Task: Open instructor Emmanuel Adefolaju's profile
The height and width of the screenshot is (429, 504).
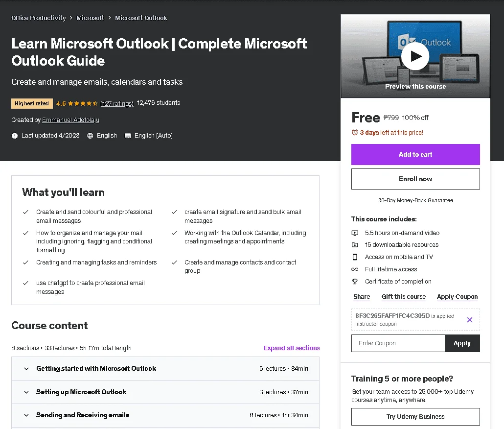Action: pyautogui.click(x=71, y=120)
